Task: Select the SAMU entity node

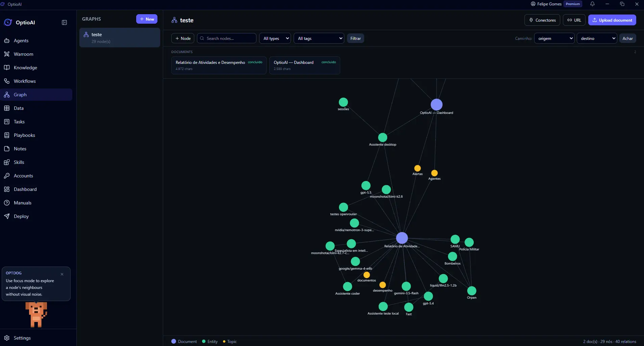Action: coord(455,239)
